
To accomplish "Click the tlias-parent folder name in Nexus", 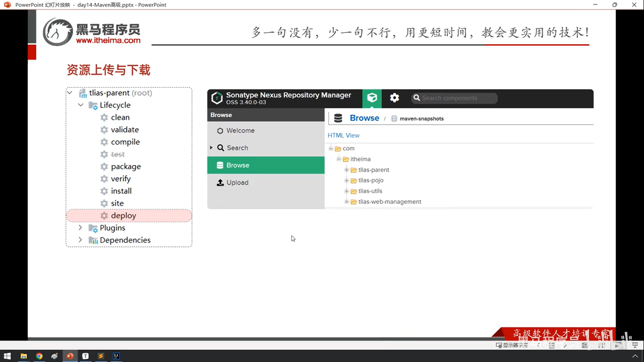I will pyautogui.click(x=374, y=170).
